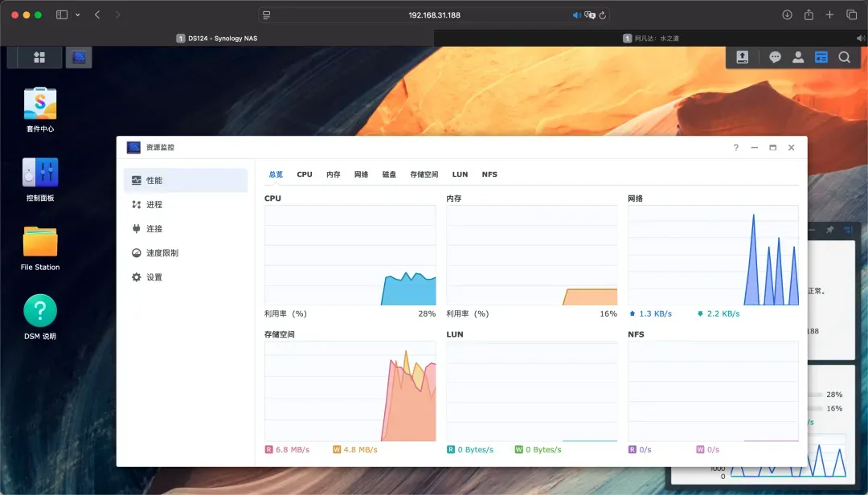
Task: Click the help question mark in 资源监控 window
Action: pos(735,147)
